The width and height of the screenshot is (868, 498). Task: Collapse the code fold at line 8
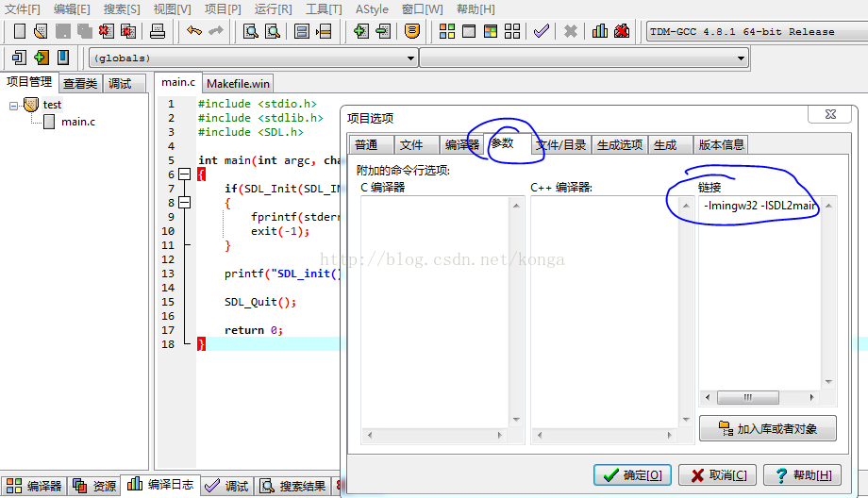click(x=185, y=203)
